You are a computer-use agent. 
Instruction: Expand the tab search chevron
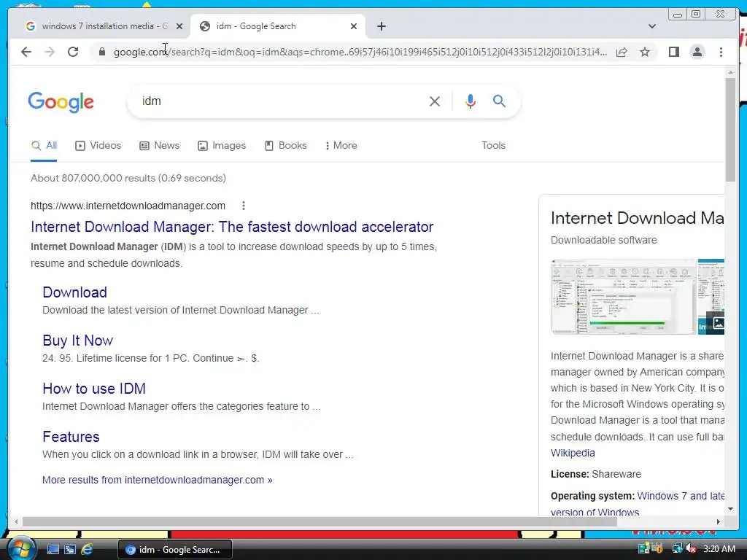651,26
